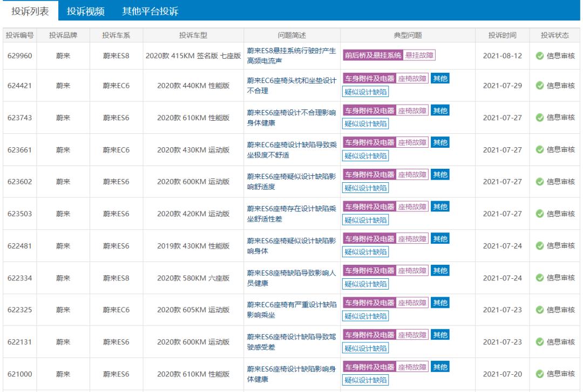
Task: Click the 疑似设计缺陷 tag in row 622131
Action: [x=365, y=348]
